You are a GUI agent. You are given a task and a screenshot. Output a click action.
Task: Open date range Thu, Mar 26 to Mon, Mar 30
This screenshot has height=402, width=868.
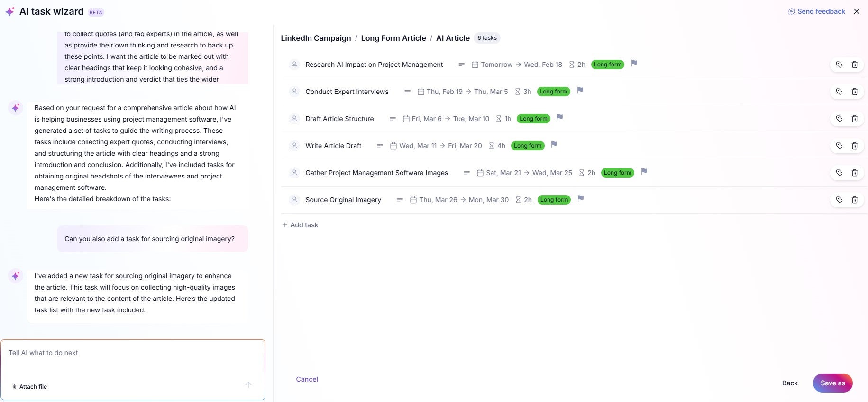[x=459, y=200]
